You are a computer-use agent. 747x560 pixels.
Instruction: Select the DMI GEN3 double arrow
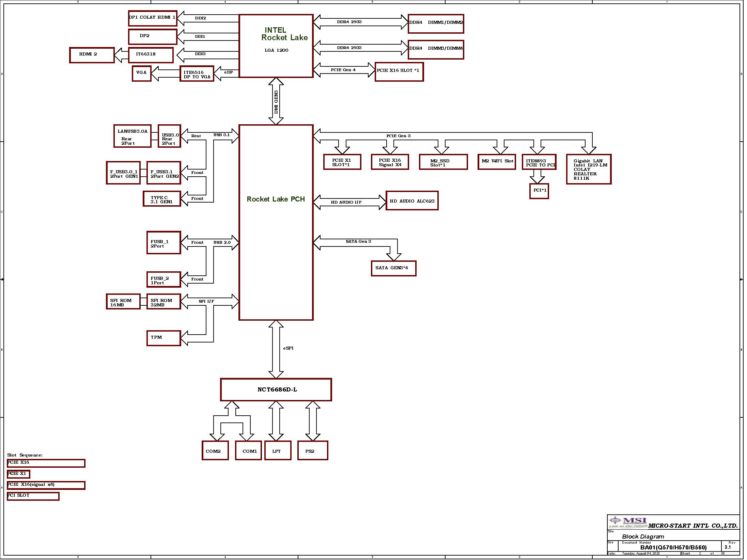pos(276,101)
